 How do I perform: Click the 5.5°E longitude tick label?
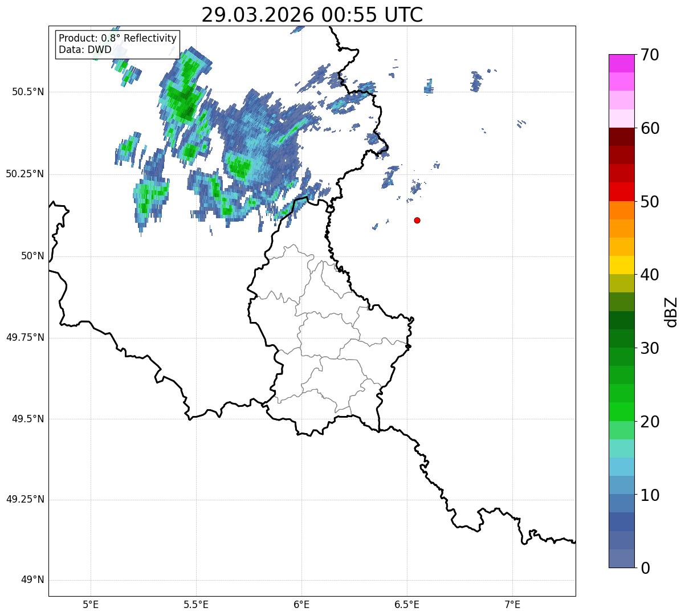tap(196, 605)
